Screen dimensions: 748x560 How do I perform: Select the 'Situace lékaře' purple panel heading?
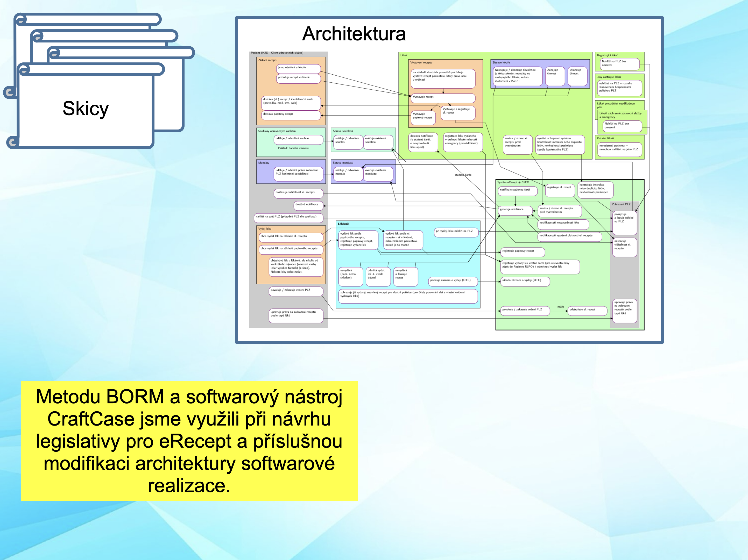coord(501,62)
